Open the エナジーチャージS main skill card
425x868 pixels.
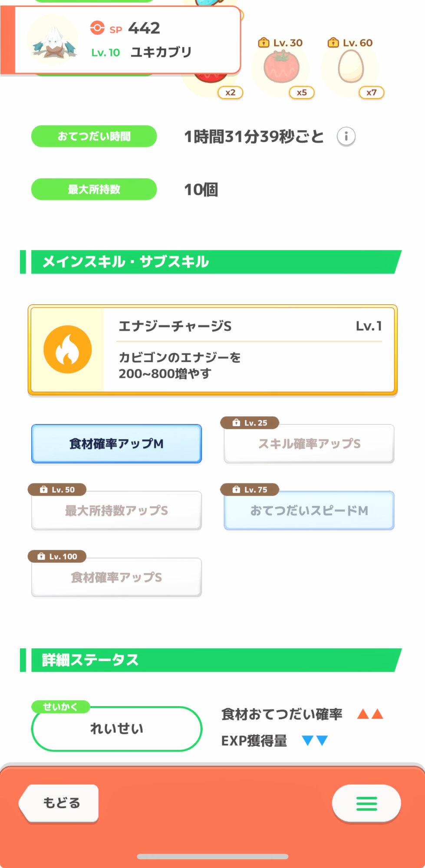click(213, 350)
